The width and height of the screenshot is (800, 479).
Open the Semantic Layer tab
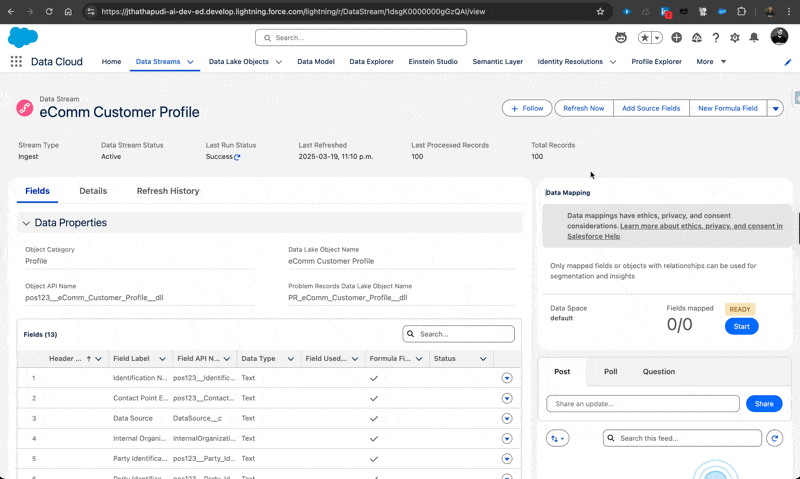pyautogui.click(x=497, y=62)
